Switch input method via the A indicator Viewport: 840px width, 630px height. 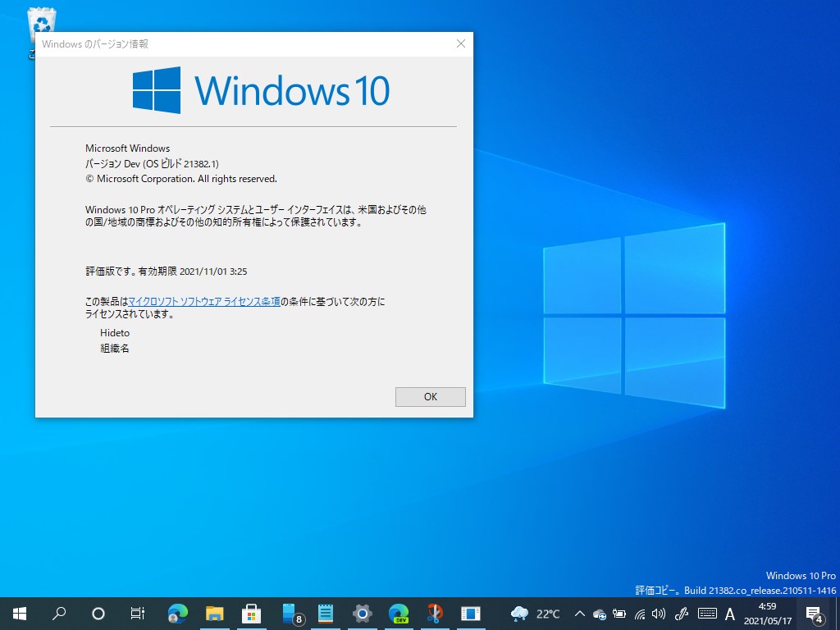[730, 613]
